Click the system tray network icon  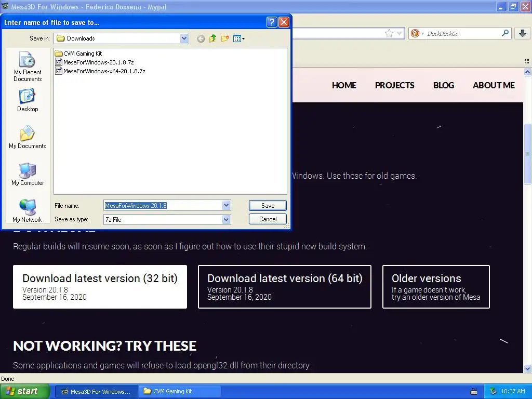click(494, 391)
